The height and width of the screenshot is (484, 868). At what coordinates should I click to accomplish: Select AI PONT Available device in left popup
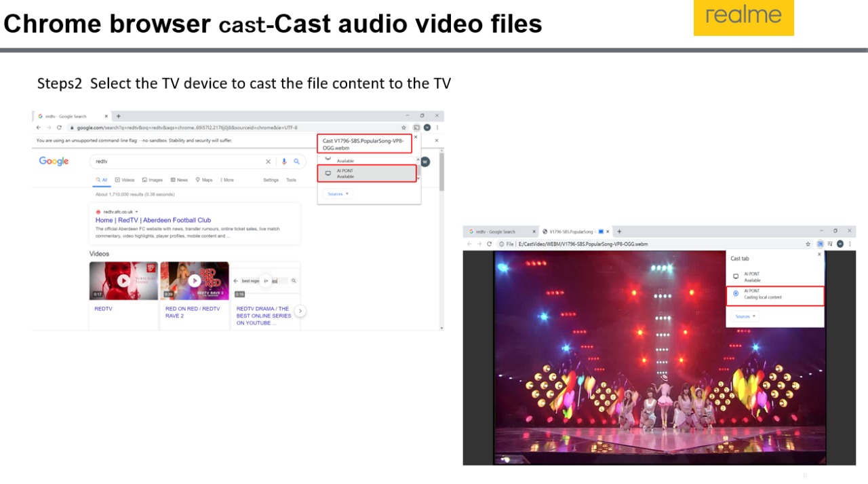[x=367, y=174]
